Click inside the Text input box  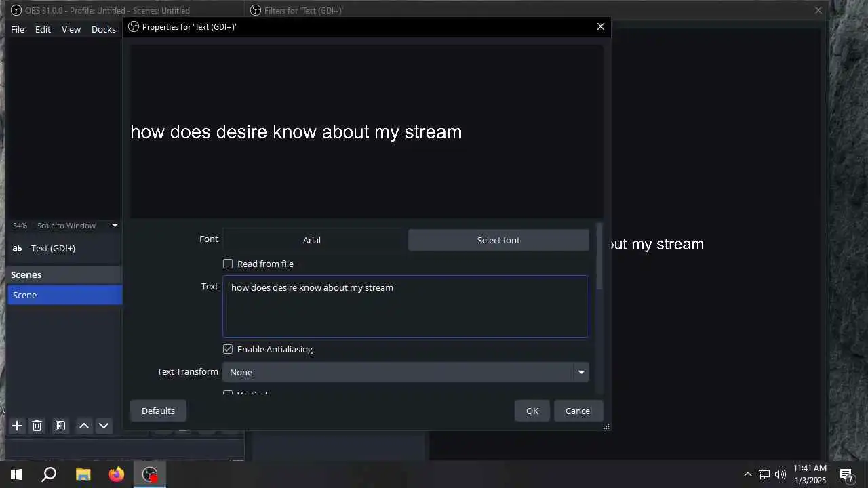pyautogui.click(x=406, y=306)
